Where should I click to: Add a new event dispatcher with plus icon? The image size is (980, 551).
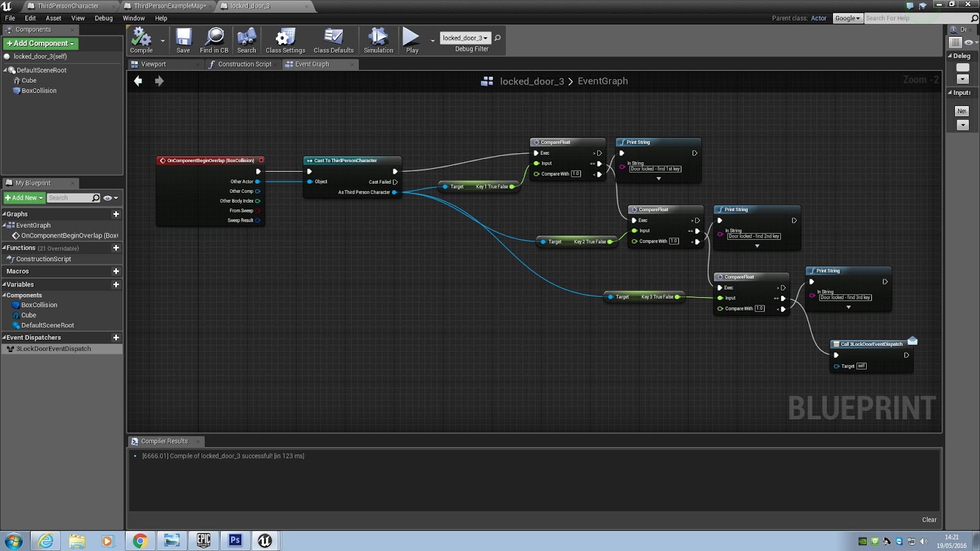pyautogui.click(x=116, y=338)
